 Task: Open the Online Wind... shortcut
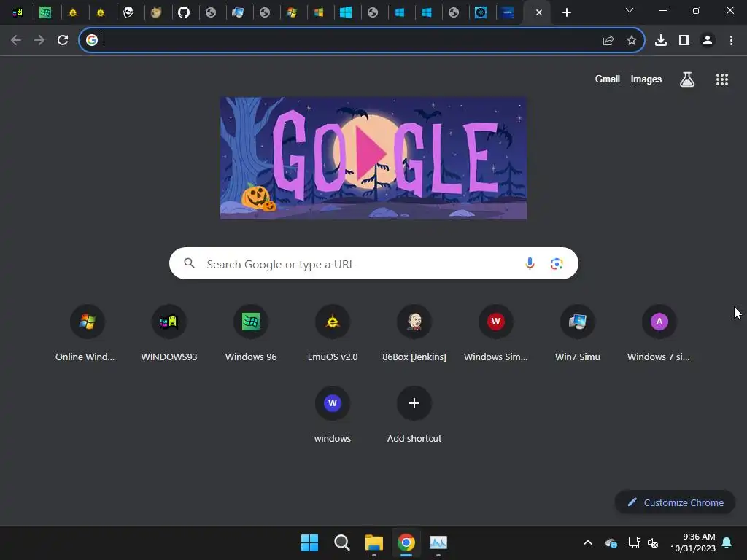tap(87, 333)
